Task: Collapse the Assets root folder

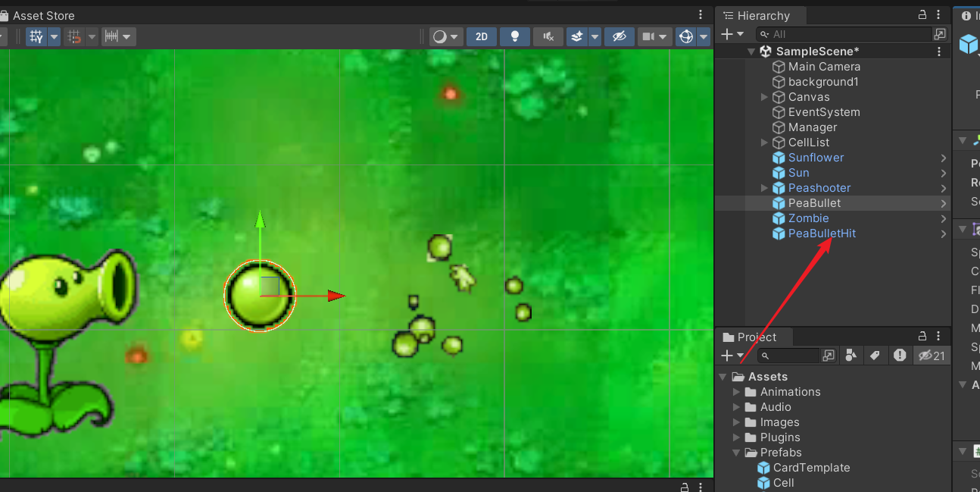Action: click(723, 377)
